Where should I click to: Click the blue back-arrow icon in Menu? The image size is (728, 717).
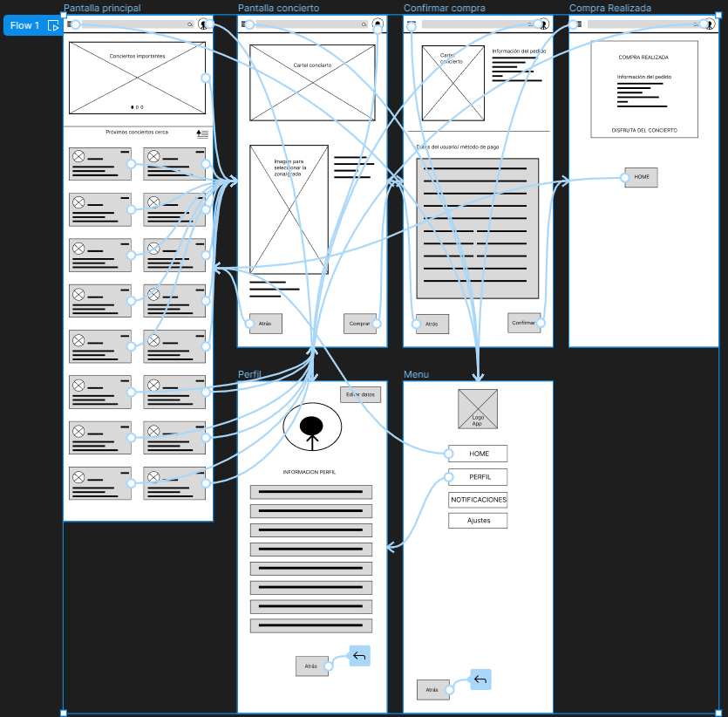pos(480,679)
